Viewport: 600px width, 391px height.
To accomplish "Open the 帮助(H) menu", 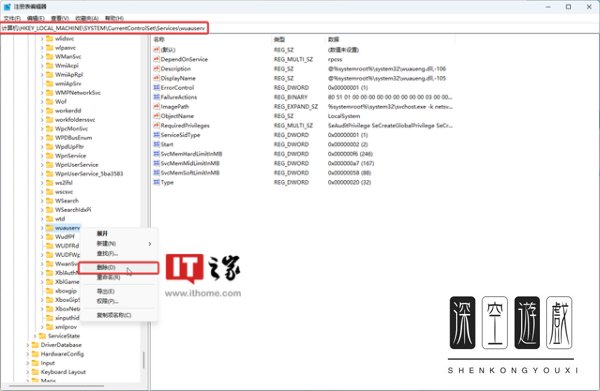I will 114,18.
